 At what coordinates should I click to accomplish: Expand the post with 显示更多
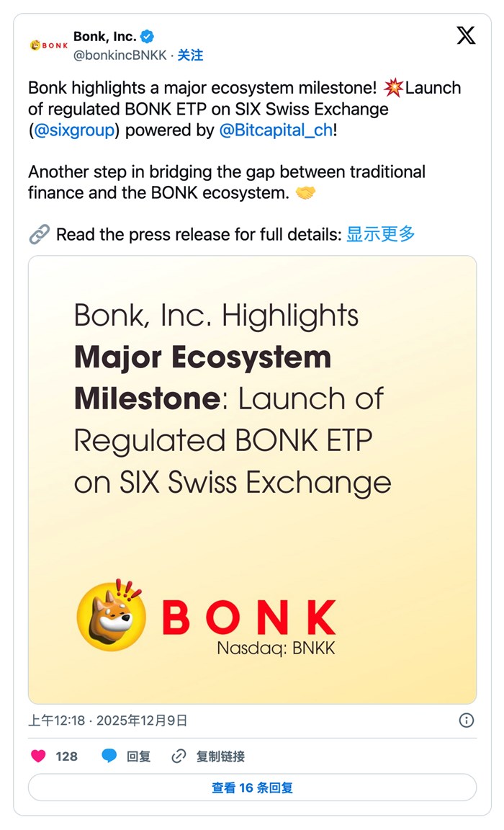click(381, 233)
